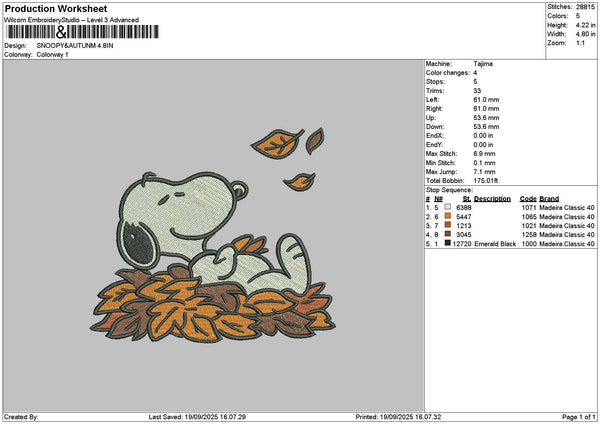Click stitch count '6388' in the stop sequence
Viewport: 600px width, 424px height.
464,208
